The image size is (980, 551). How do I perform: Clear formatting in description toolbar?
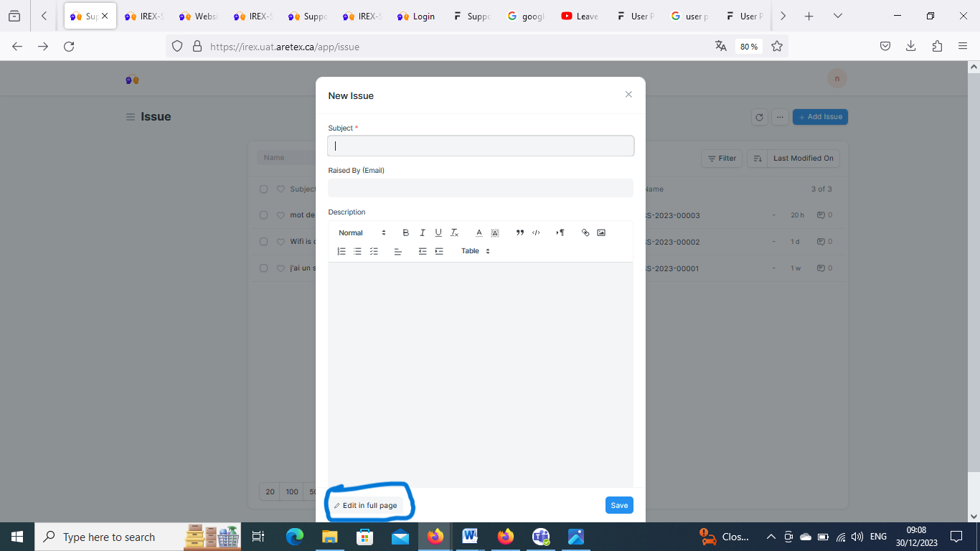pyautogui.click(x=454, y=232)
